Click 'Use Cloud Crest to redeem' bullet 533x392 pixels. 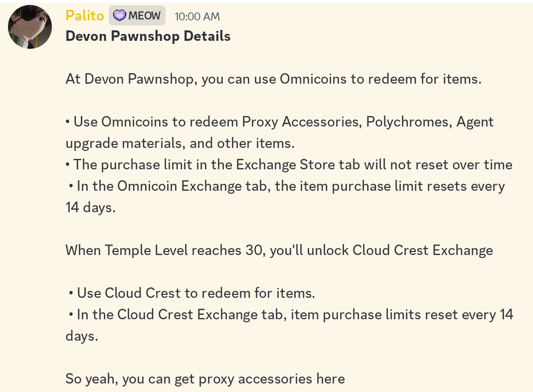click(192, 293)
